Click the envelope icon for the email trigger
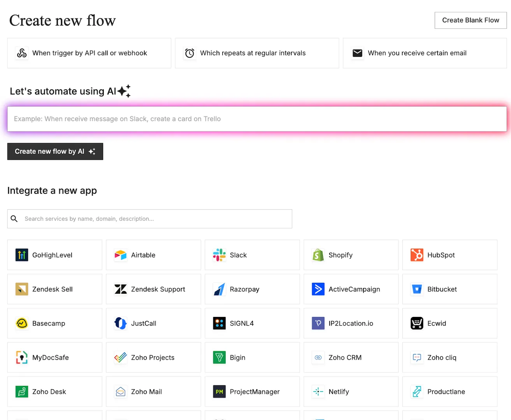 [x=357, y=53]
